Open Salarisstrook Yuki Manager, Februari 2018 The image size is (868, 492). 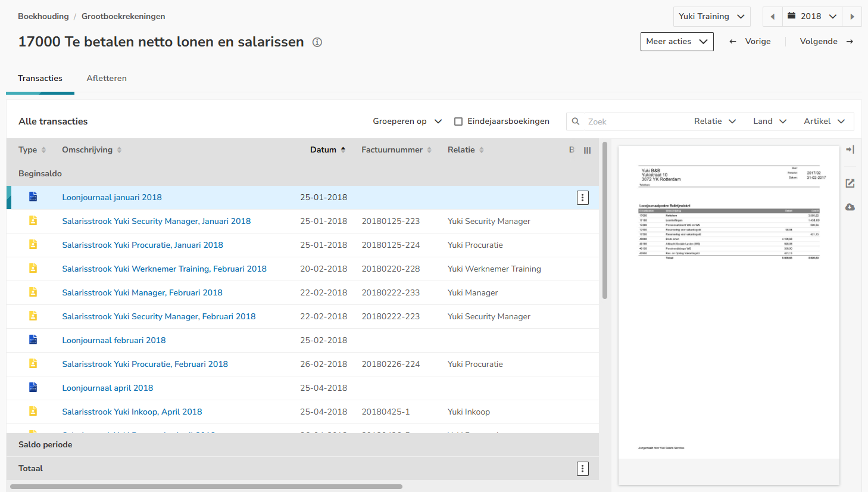click(142, 293)
